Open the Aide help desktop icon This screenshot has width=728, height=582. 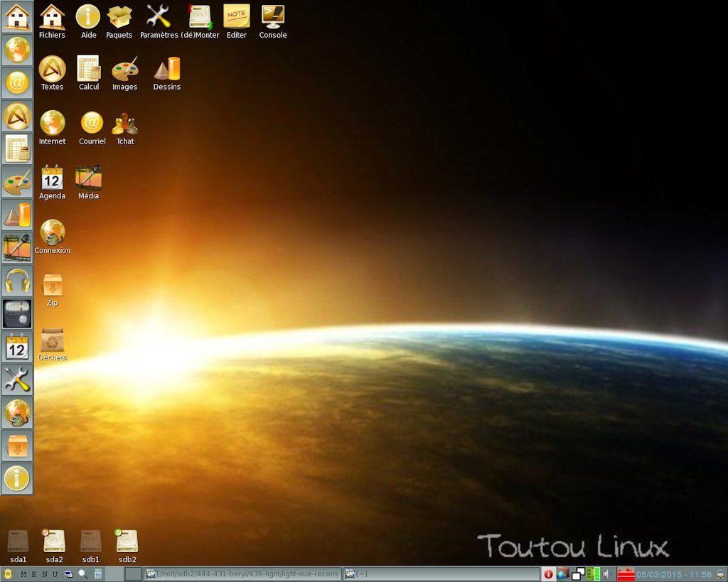tap(88, 21)
